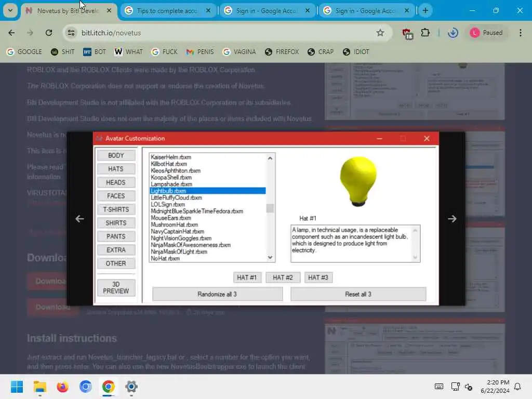This screenshot has height=399, width=532.
Task: Open the downloads icon in toolbar
Action: point(453,33)
